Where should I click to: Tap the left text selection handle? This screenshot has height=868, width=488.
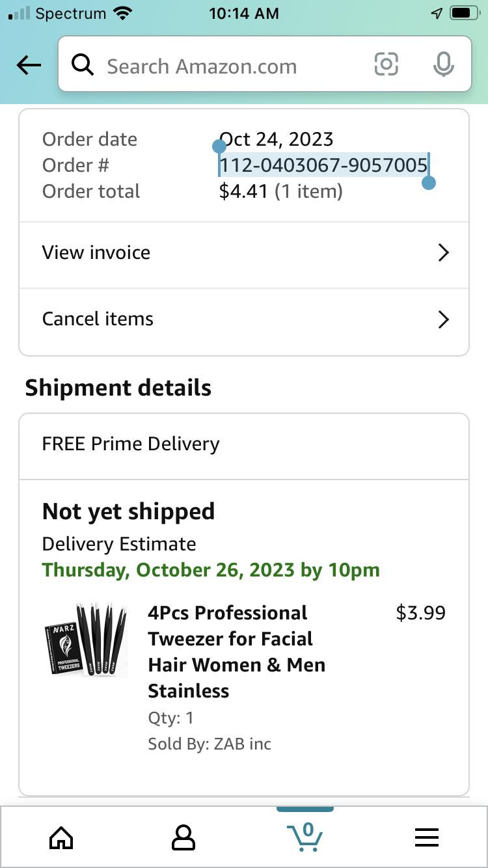tap(219, 146)
